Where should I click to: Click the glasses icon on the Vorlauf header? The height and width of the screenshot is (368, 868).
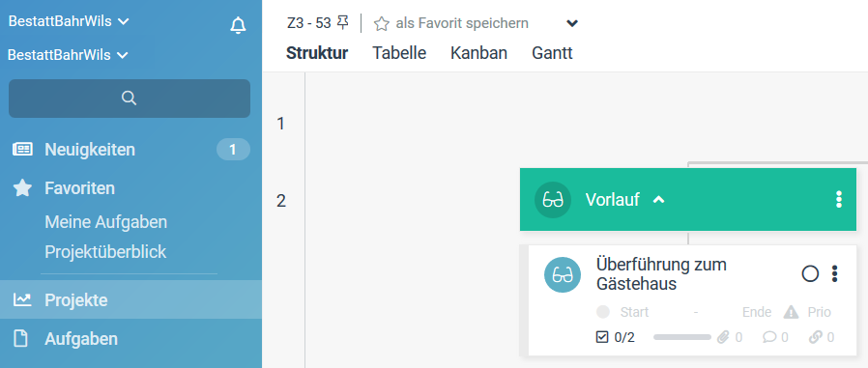(553, 199)
